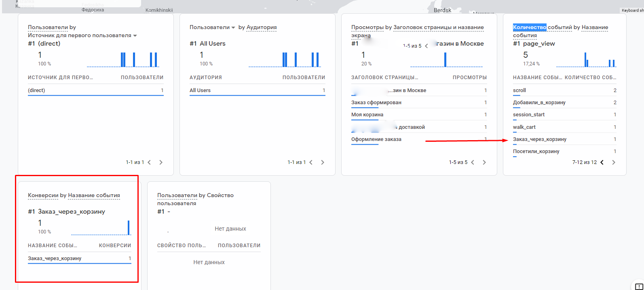This screenshot has height=290, width=644.
Task: Select the 'Заказ_через_корзину' row in event count list
Action: point(540,139)
